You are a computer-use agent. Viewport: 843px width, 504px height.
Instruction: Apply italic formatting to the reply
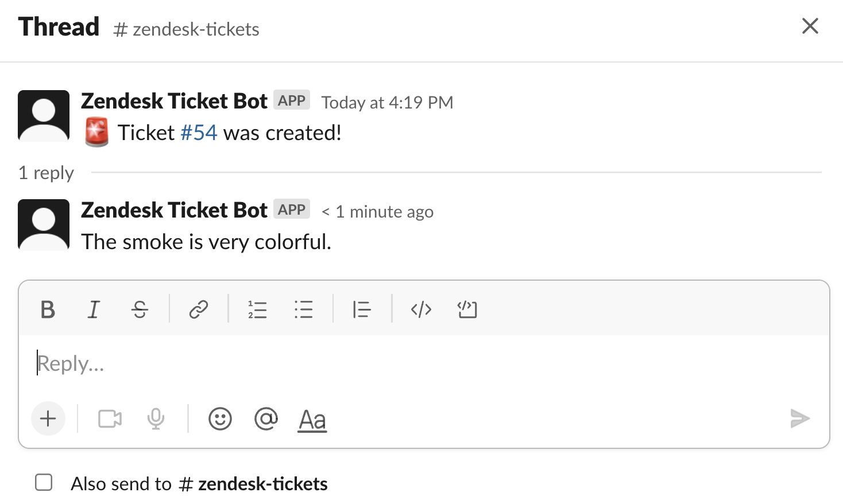(x=94, y=309)
